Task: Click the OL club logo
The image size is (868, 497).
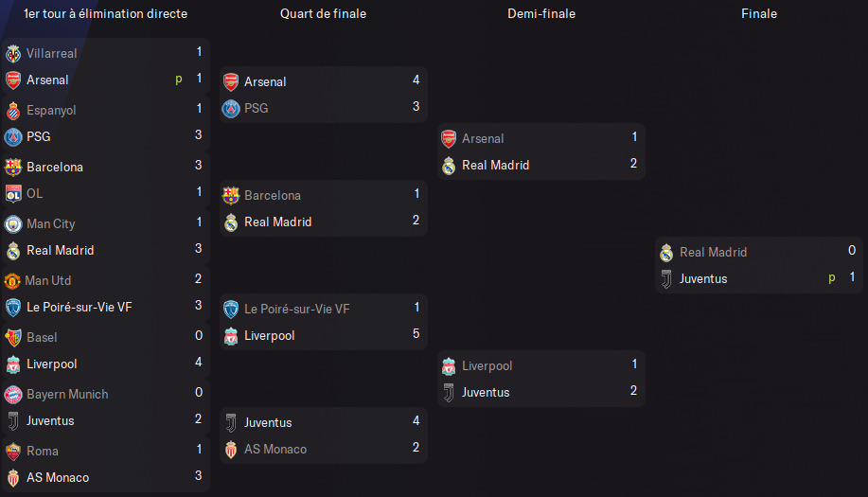Action: coord(13,194)
